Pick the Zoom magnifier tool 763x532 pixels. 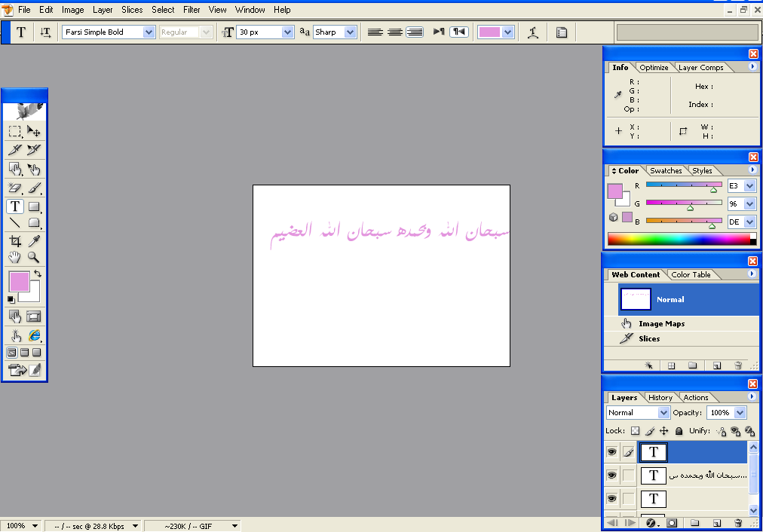pyautogui.click(x=34, y=258)
